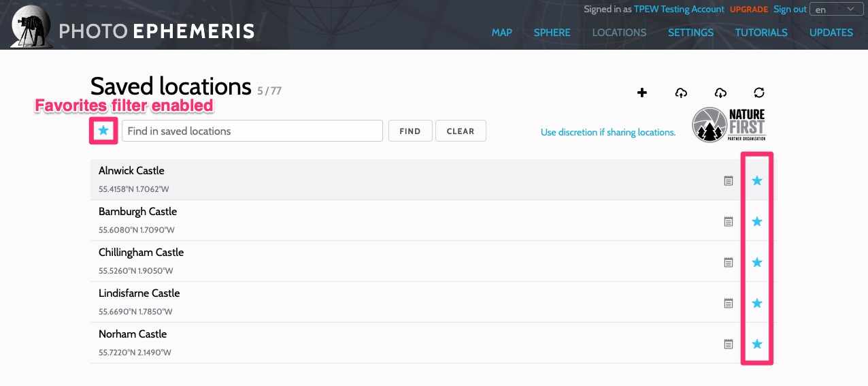
Task: Sync saved locations with refresh icon
Action: [x=759, y=93]
